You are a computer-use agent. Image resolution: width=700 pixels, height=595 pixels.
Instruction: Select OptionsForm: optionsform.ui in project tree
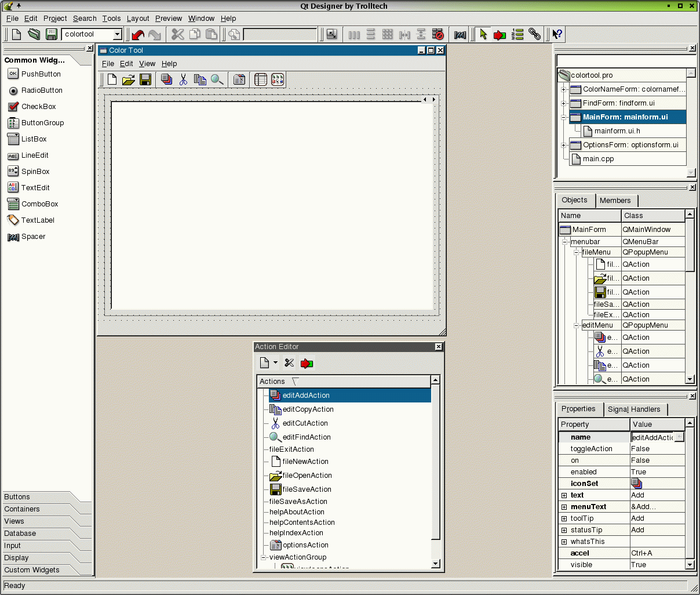tap(630, 145)
